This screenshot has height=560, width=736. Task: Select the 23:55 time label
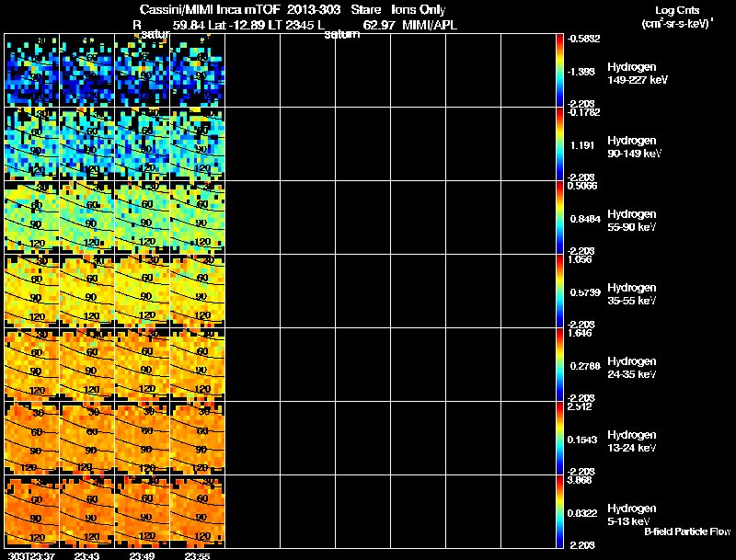click(x=197, y=554)
